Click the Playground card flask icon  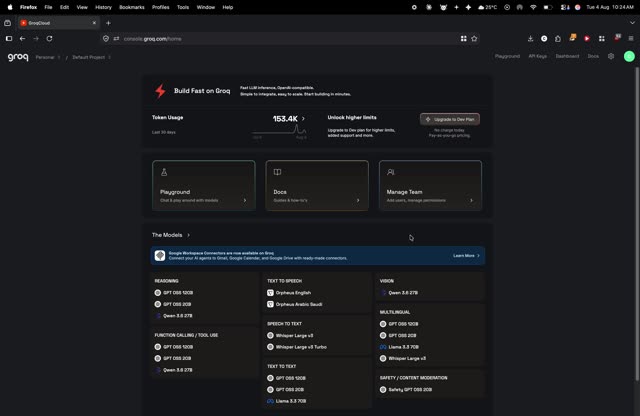(x=164, y=172)
